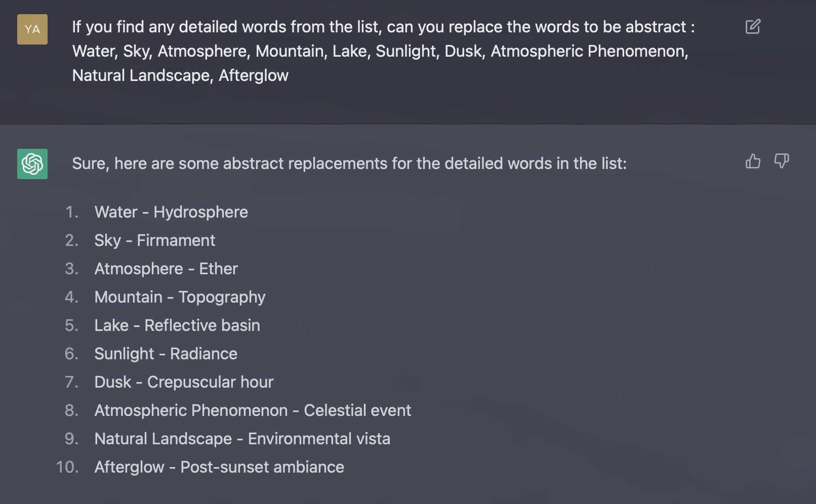Click the thumbs up feedback icon
This screenshot has height=504, width=816.
click(753, 161)
